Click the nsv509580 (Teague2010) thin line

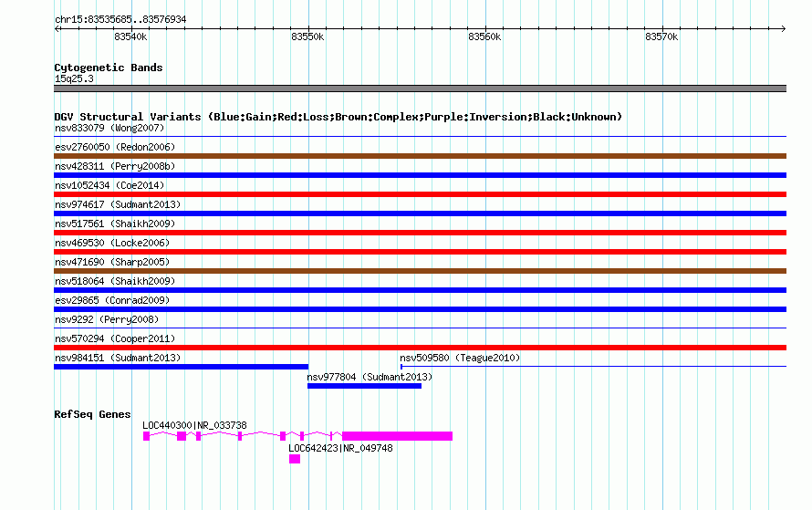coord(593,367)
